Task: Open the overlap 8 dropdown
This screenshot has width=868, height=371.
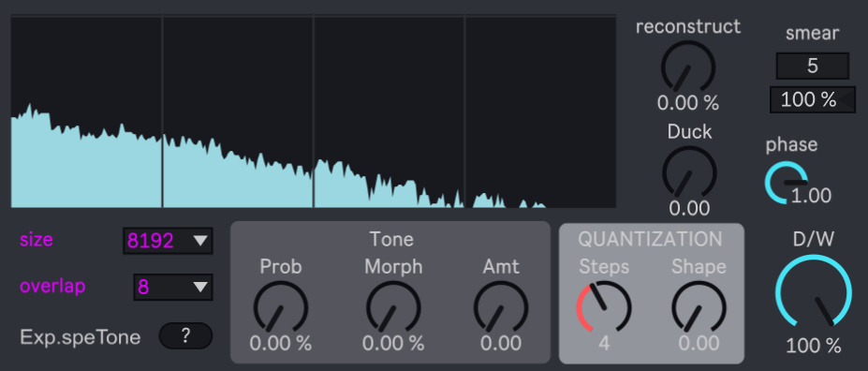Action: (172, 287)
